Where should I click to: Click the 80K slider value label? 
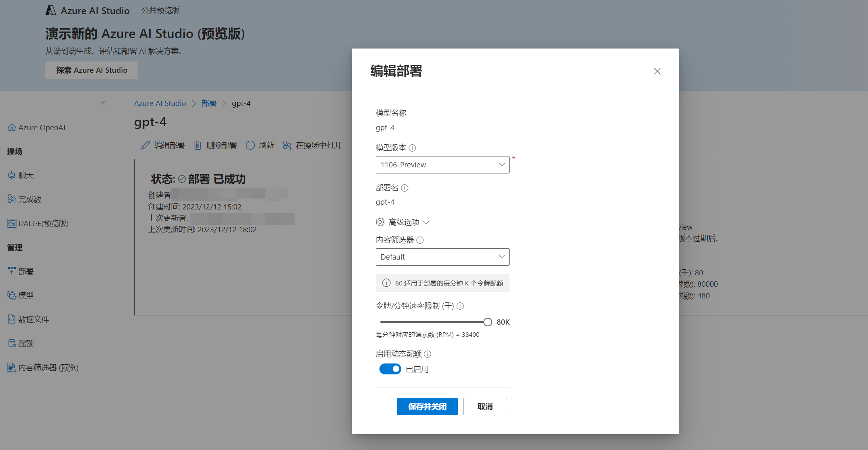[x=503, y=322]
